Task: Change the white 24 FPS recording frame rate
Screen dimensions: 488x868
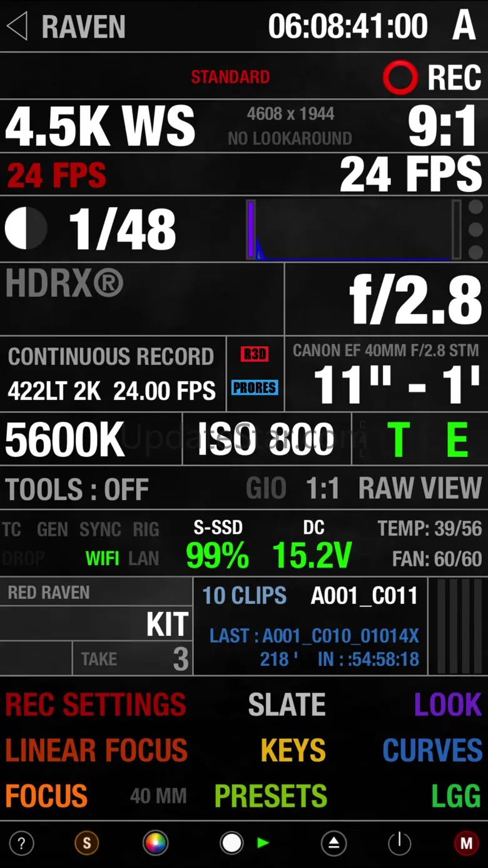Action: tap(411, 174)
